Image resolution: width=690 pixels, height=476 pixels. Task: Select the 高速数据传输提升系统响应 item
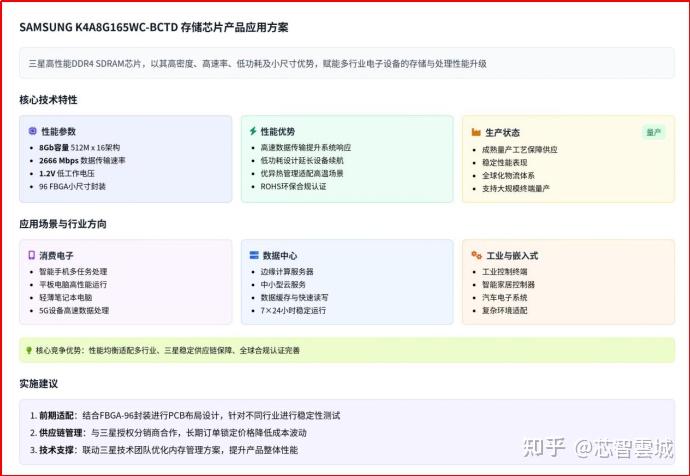click(305, 147)
